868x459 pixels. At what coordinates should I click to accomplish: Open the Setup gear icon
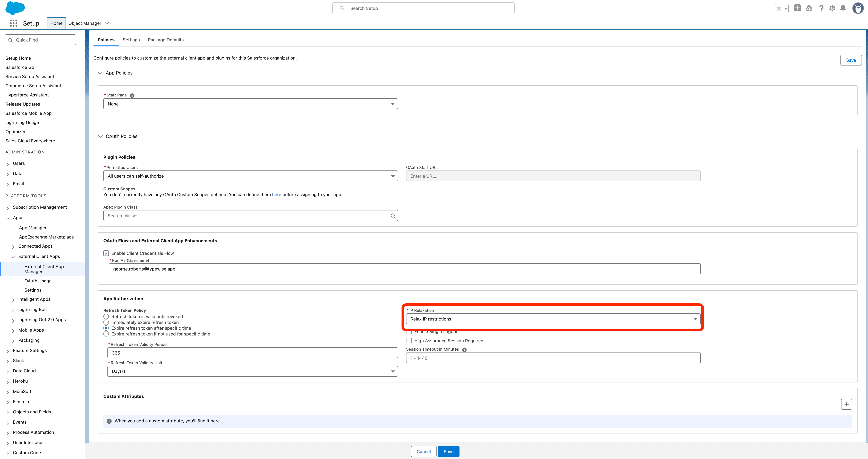tap(832, 8)
